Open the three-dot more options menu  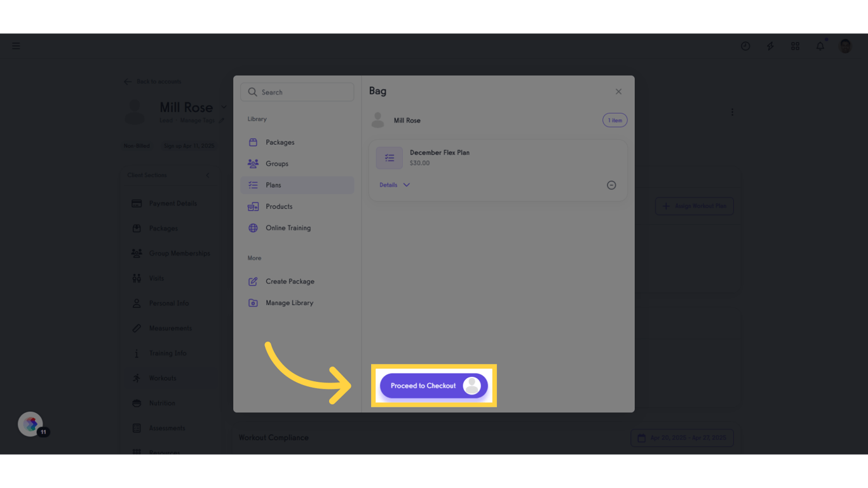click(732, 112)
